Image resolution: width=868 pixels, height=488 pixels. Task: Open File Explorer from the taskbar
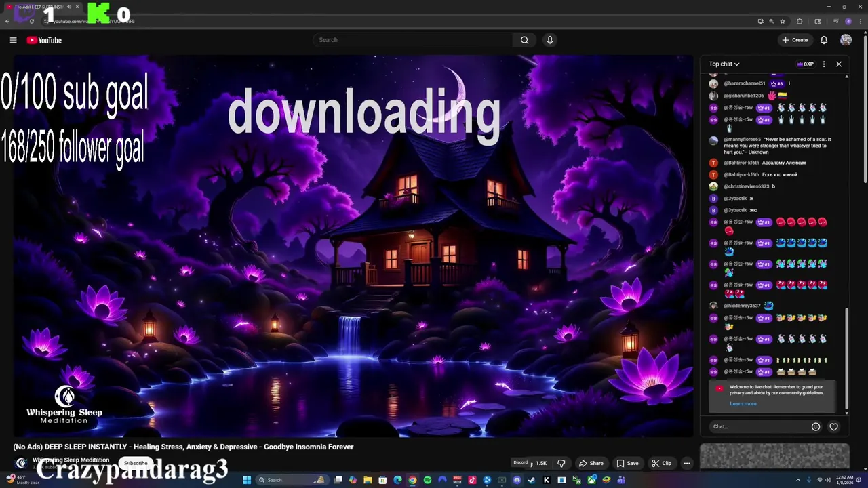(x=368, y=480)
